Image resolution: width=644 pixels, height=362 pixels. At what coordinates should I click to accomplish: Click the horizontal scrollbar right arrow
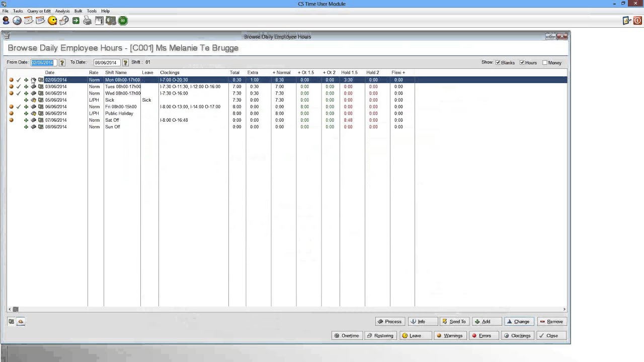(564, 309)
